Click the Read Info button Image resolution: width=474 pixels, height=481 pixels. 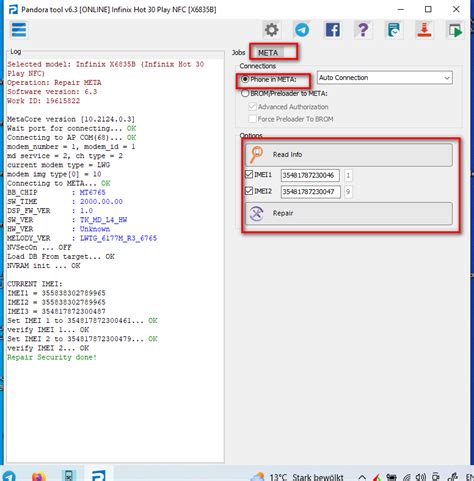coord(349,155)
